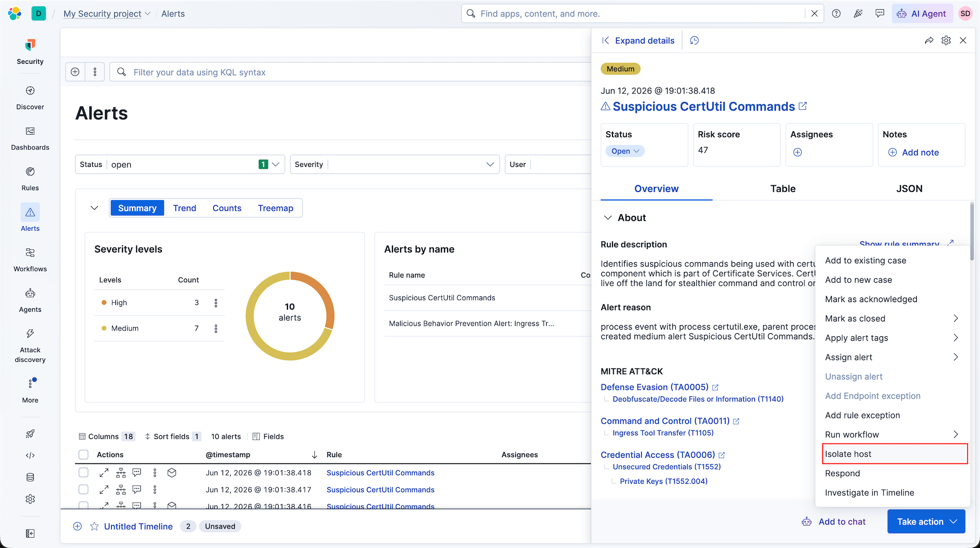Analyze first alert event icon
Viewport: 980px width, 548px height.
click(121, 473)
